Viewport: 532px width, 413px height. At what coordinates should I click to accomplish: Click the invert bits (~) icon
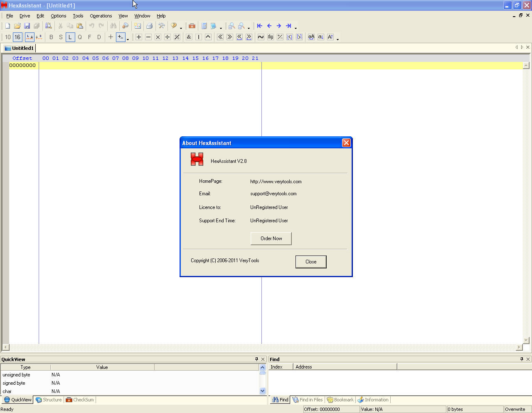[261, 37]
